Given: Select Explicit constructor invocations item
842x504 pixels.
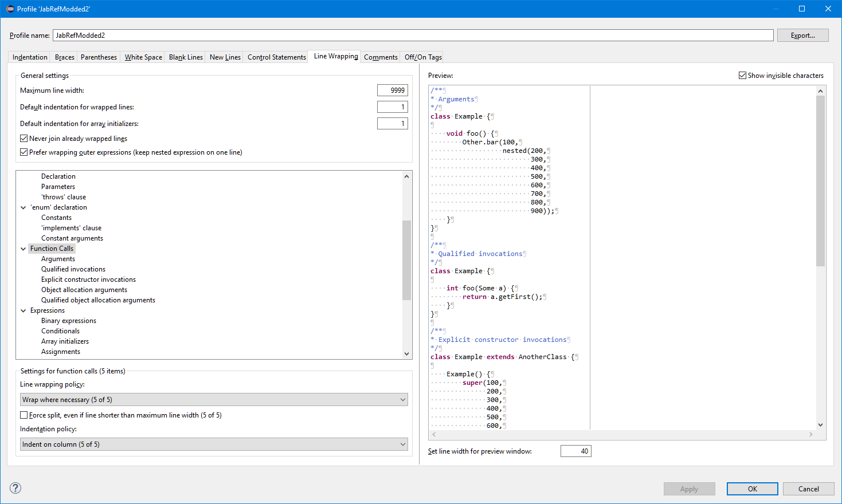Looking at the screenshot, I should [x=88, y=279].
